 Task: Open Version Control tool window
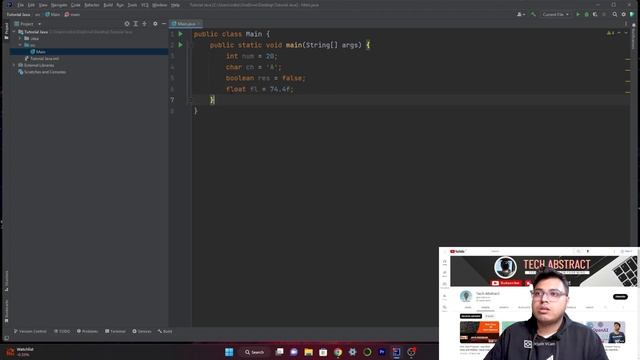point(30,331)
